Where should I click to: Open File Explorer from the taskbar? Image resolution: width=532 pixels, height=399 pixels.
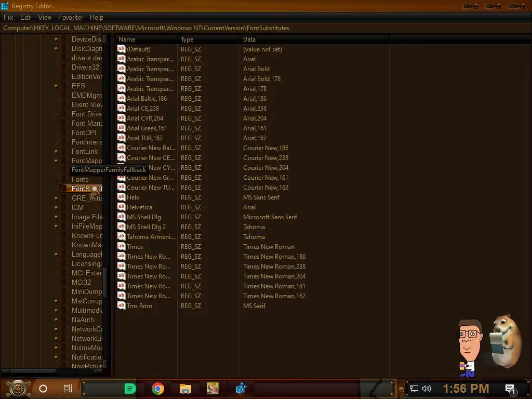[x=185, y=389]
